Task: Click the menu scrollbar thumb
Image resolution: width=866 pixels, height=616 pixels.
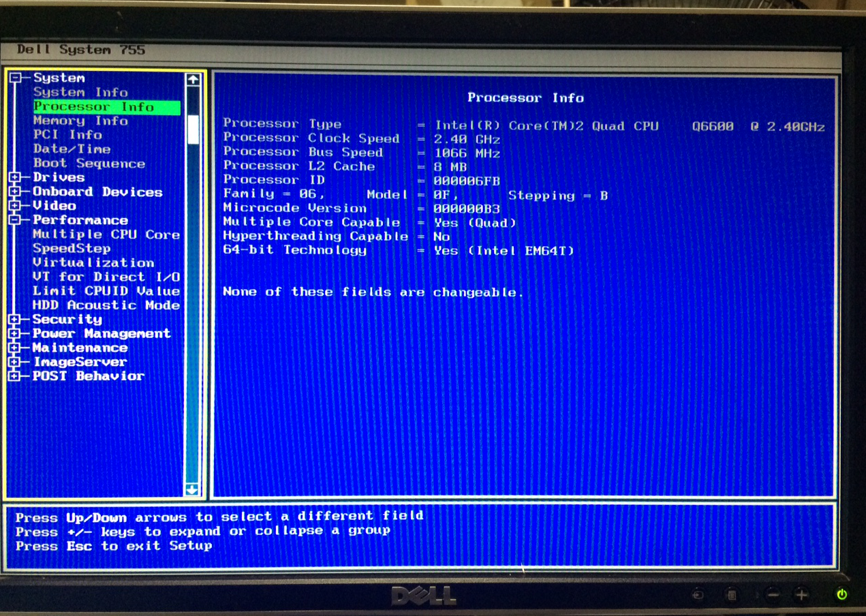Action: [194, 129]
